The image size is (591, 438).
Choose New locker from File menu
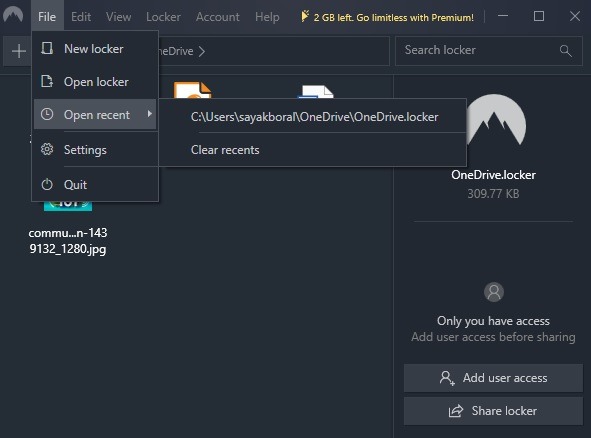click(x=95, y=49)
